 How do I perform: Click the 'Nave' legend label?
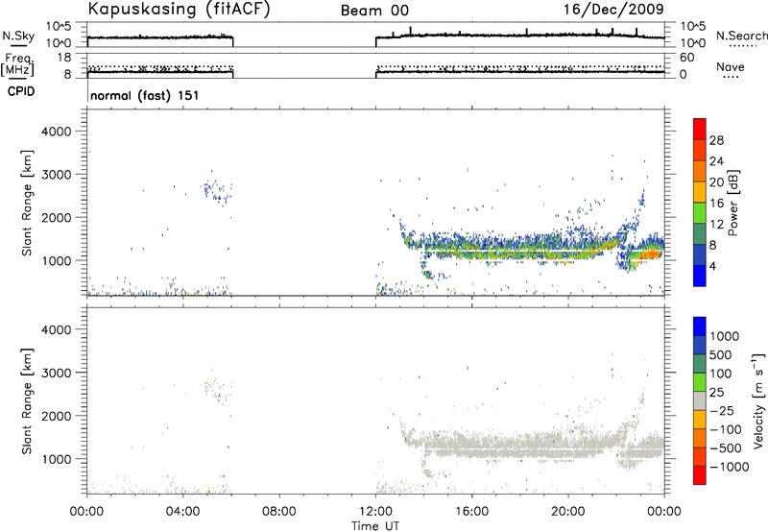click(730, 67)
